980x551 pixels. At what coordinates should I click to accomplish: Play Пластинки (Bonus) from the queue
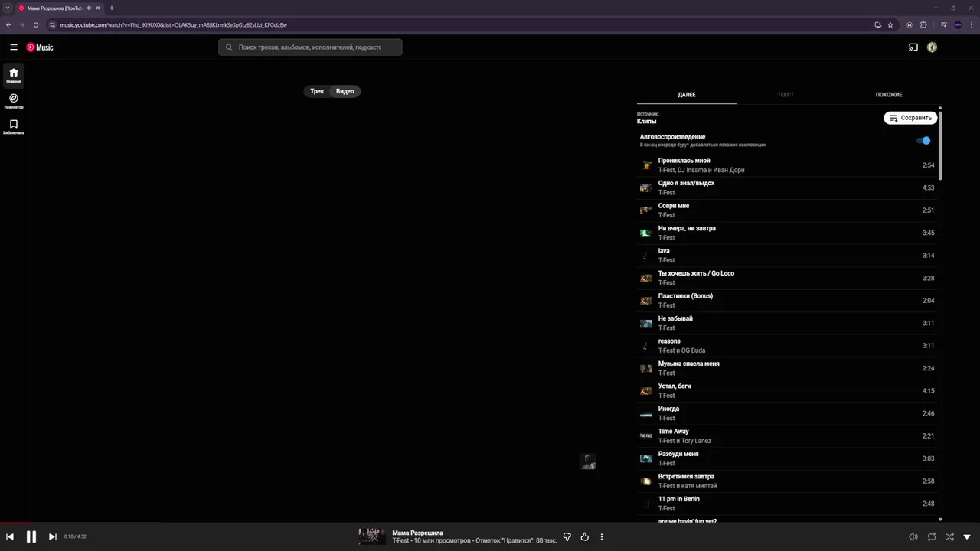pyautogui.click(x=787, y=301)
